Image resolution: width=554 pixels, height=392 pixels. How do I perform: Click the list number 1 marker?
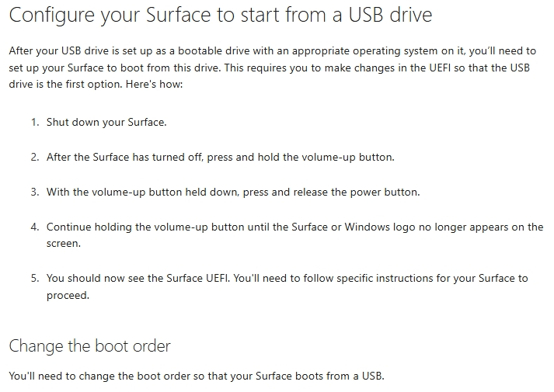pyautogui.click(x=35, y=123)
